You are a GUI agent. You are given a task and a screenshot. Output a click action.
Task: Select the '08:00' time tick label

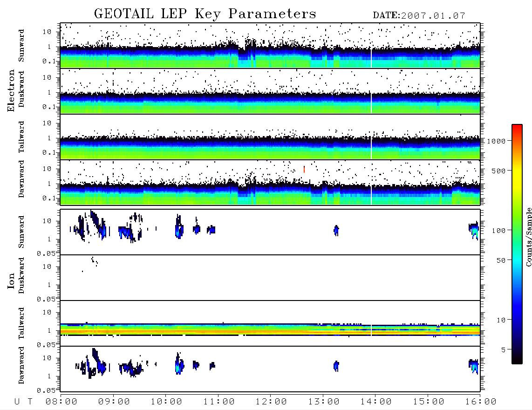61,402
